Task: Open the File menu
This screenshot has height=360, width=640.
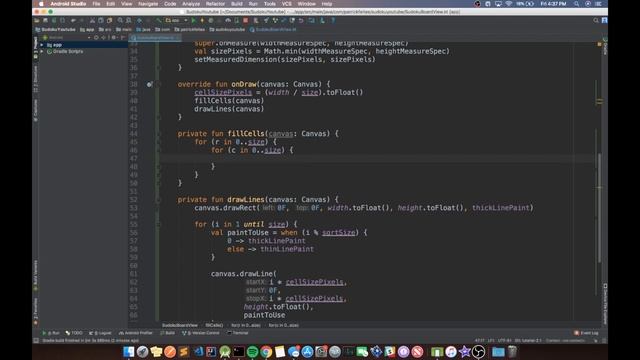Action: pos(96,4)
